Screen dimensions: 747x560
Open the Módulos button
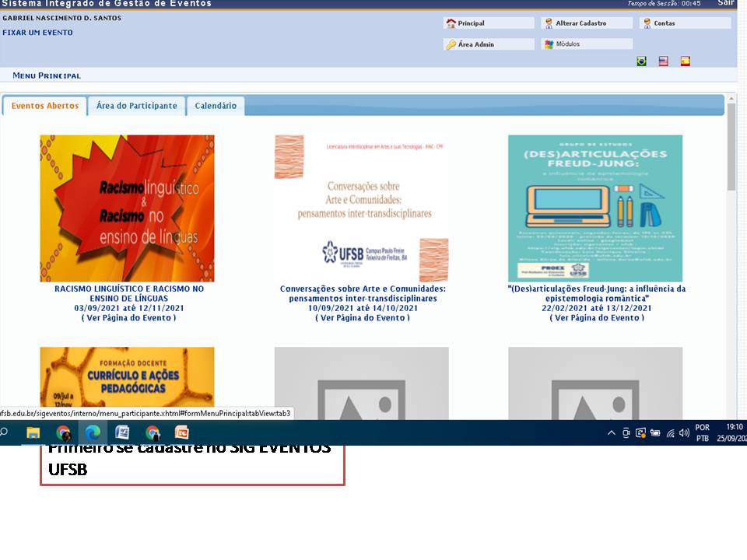pyautogui.click(x=587, y=44)
